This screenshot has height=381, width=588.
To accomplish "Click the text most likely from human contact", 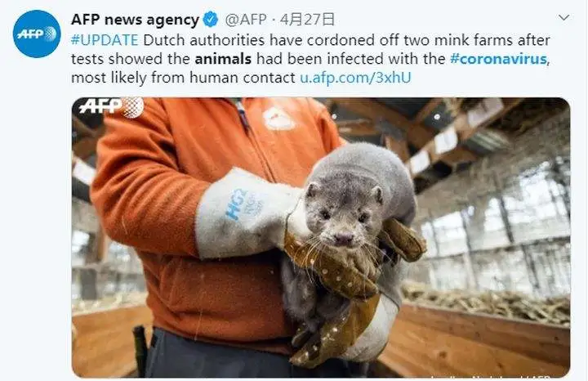I will tap(183, 78).
